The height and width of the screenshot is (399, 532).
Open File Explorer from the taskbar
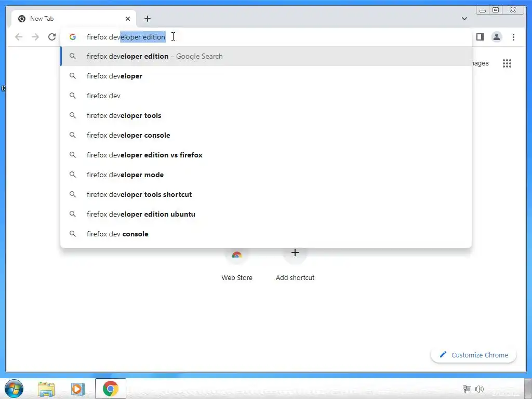(x=46, y=389)
